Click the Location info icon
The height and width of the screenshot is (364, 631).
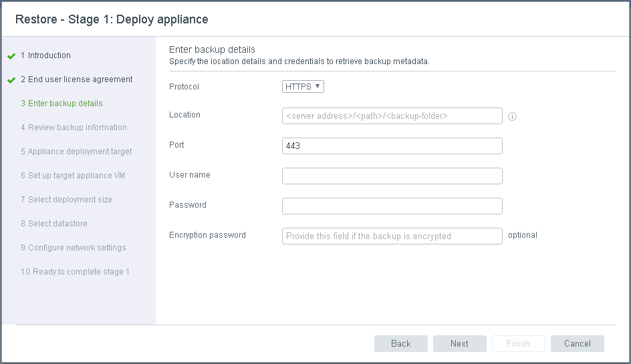512,116
